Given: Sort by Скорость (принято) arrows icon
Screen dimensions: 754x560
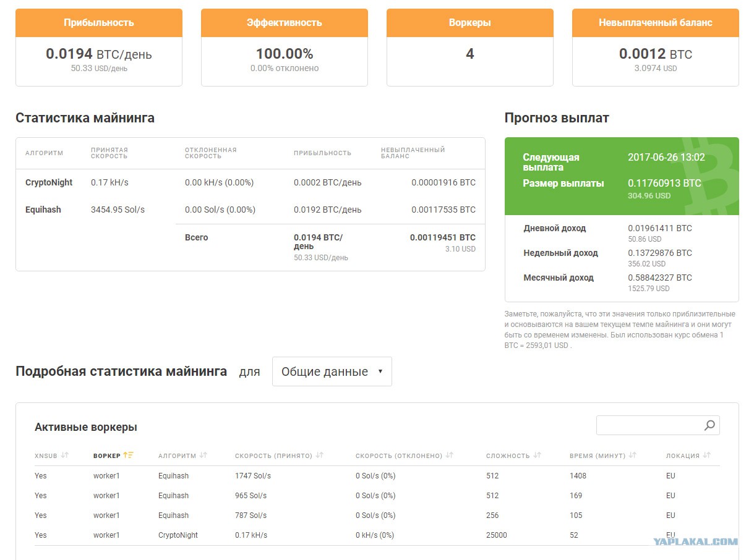Looking at the screenshot, I should click(320, 456).
